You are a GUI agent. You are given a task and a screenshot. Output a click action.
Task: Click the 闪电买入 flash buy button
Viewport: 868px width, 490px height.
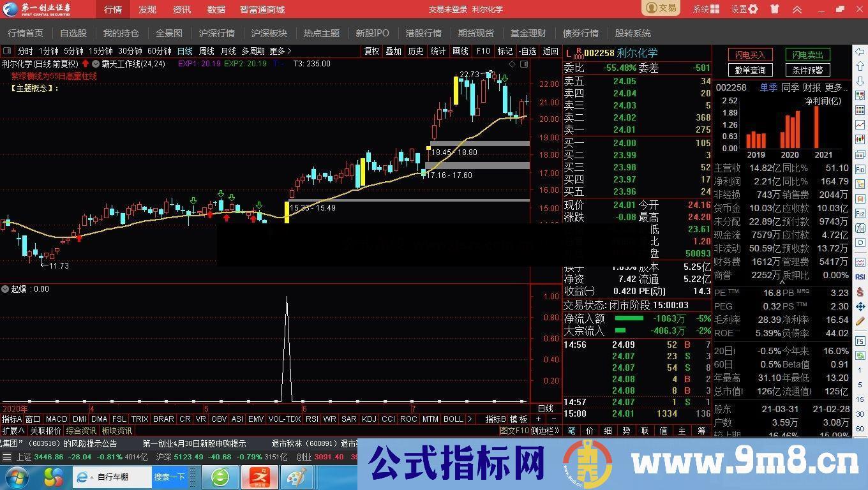tap(750, 55)
